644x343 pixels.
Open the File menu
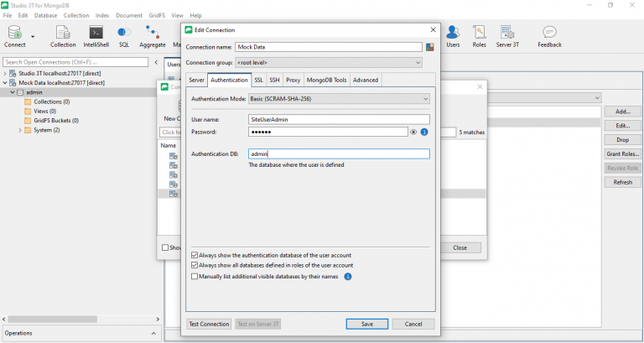point(8,15)
